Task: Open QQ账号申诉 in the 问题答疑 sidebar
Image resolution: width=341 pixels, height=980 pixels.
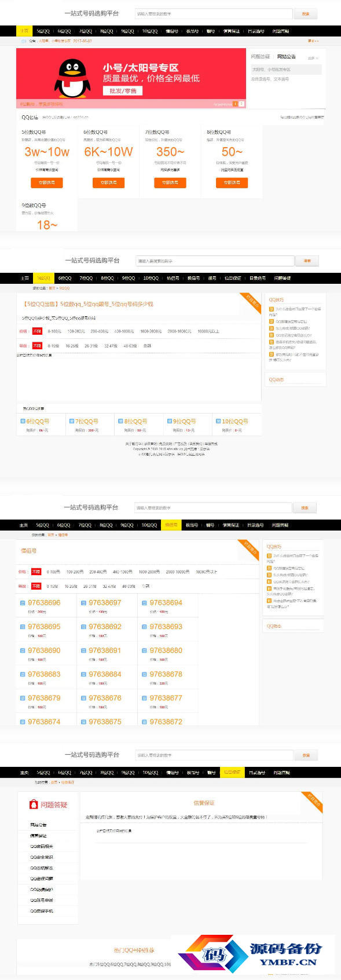Action: pos(42,900)
